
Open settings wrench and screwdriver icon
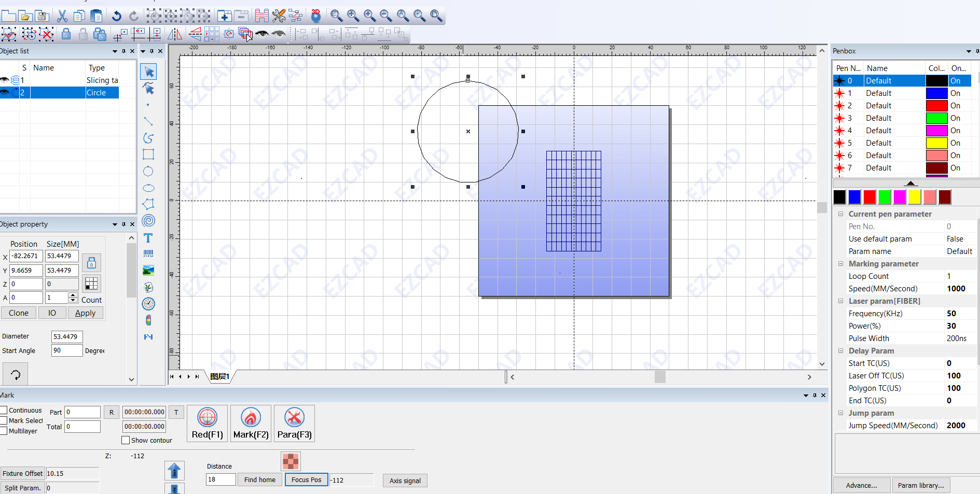tap(279, 16)
